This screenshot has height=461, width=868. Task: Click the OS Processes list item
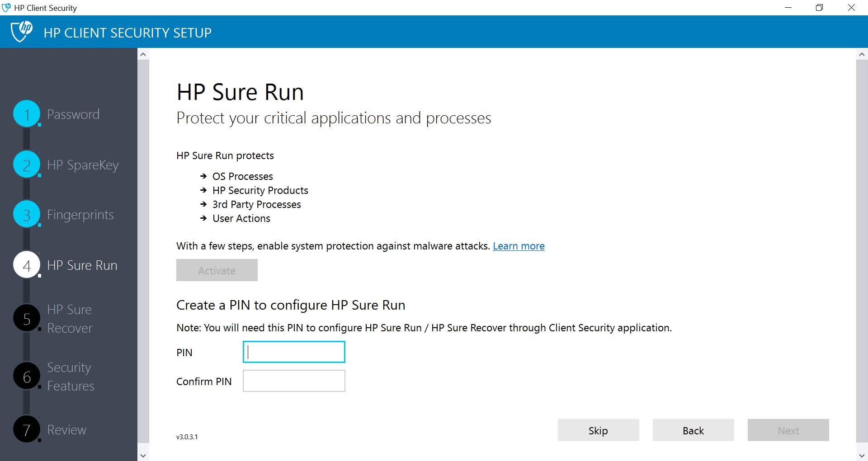point(243,176)
